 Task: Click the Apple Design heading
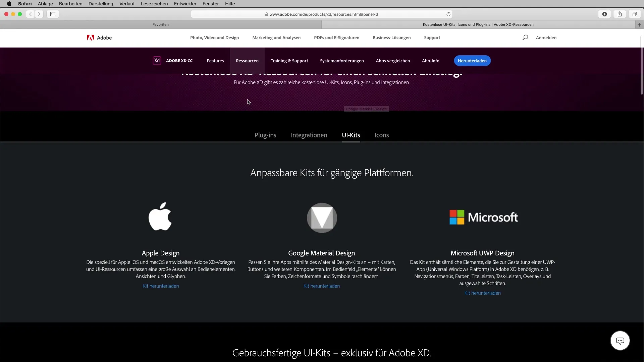[x=161, y=253]
